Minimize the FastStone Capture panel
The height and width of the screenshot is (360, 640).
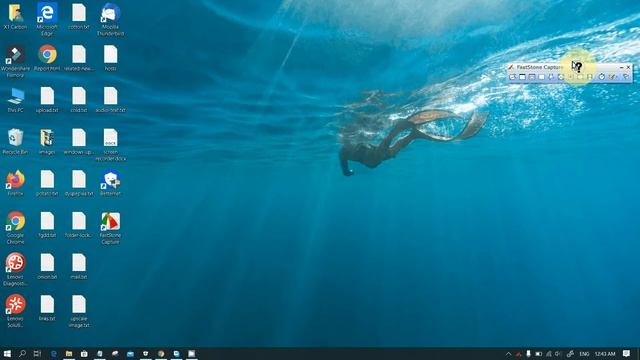click(621, 67)
